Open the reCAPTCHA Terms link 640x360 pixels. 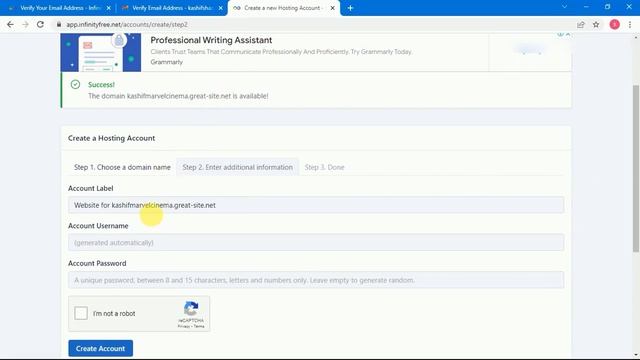tap(199, 326)
